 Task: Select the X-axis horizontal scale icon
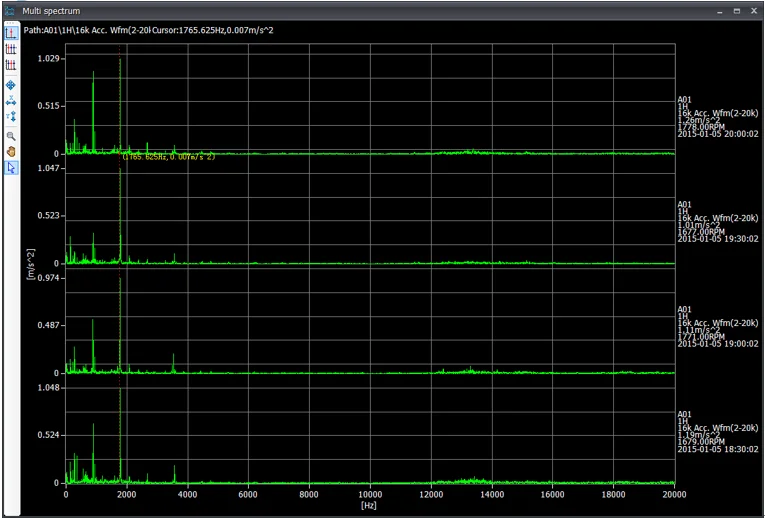click(11, 101)
